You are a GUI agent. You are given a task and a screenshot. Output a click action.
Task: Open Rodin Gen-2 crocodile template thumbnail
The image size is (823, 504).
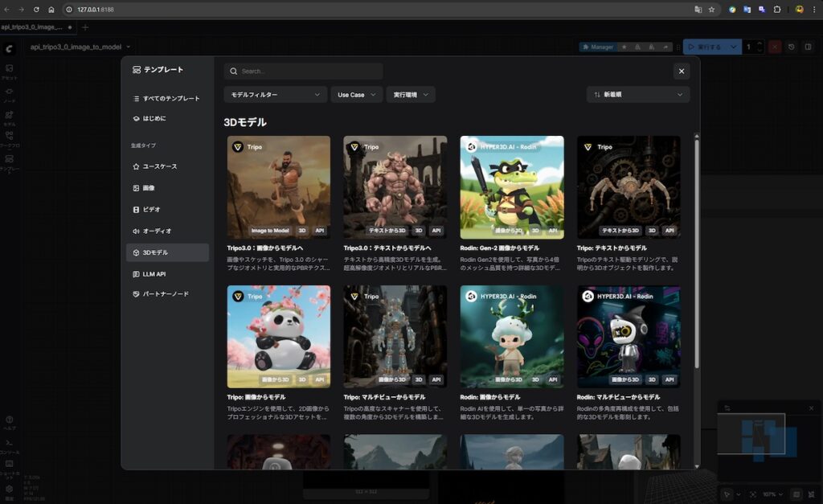(511, 186)
